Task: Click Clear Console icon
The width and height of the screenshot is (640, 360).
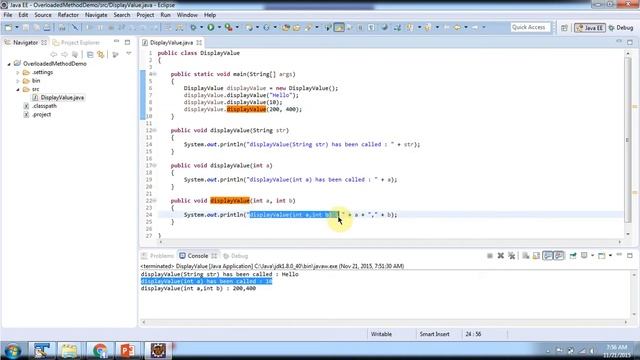Action: coord(525,256)
